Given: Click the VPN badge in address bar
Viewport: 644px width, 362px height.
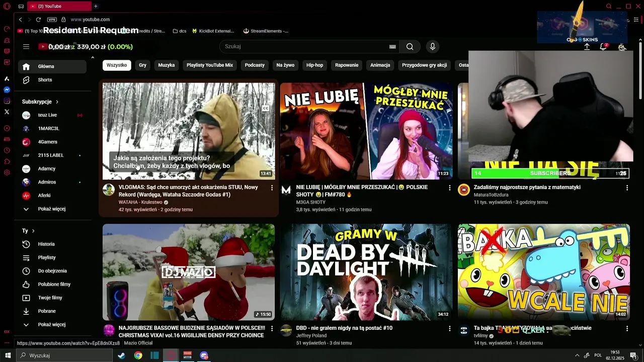Looking at the screenshot, I should pos(52,20).
